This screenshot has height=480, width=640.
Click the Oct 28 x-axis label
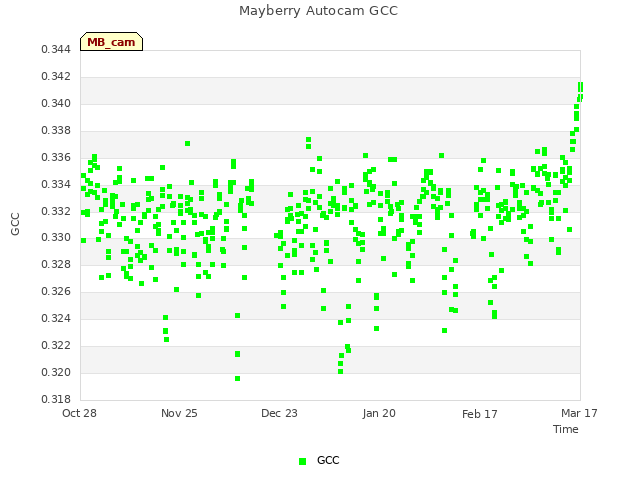pos(79,413)
